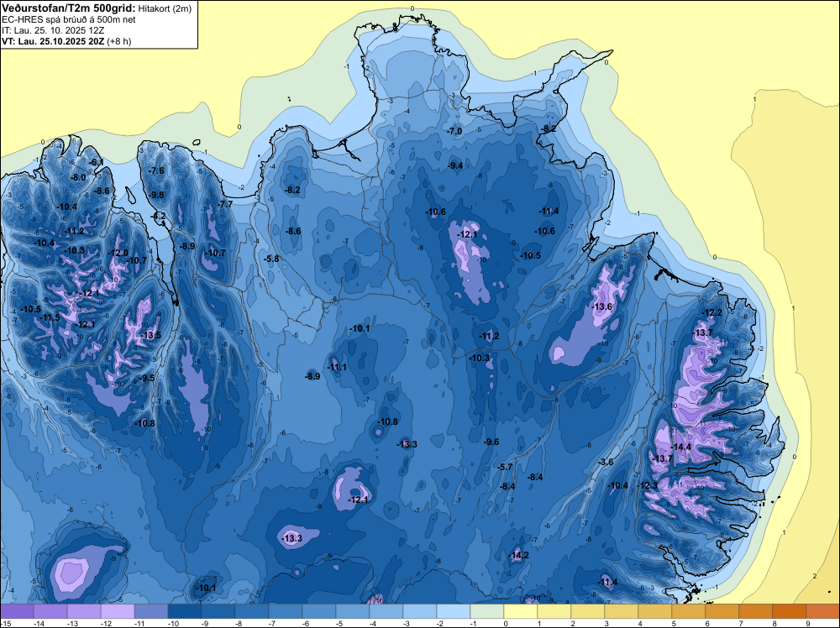
Task: Click the "Hitakort (2m)" header label
Action: click(x=165, y=8)
